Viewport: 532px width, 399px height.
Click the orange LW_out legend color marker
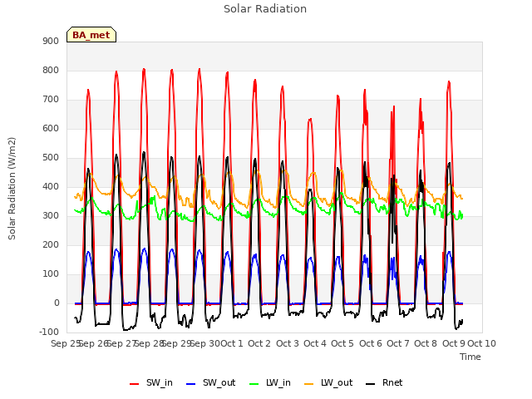(309, 384)
